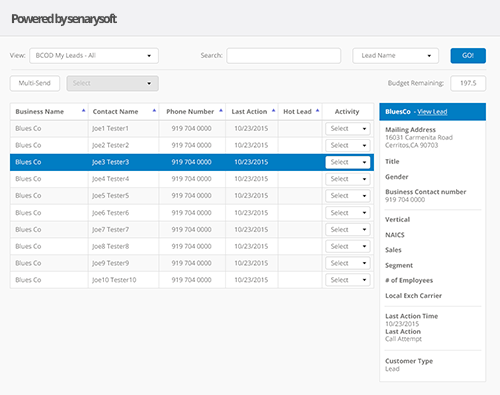Sort by Hot Lead using its arrow icon
Screen dimensions: 500x395
[317, 110]
